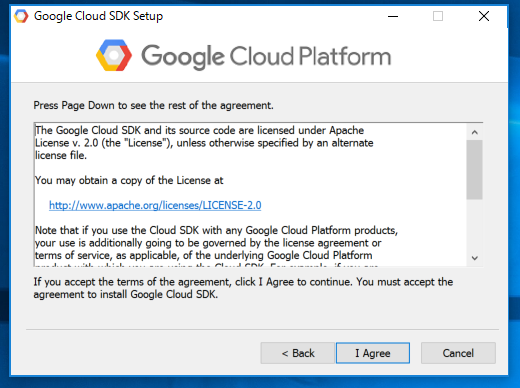Click the first paragraph of the license text
Viewport: 520px width, 388px height.
[204, 143]
